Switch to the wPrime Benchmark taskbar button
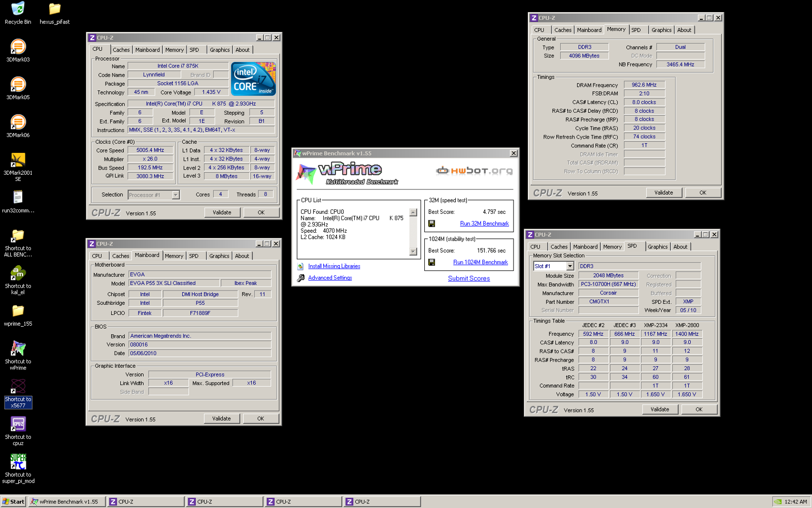 click(x=67, y=502)
